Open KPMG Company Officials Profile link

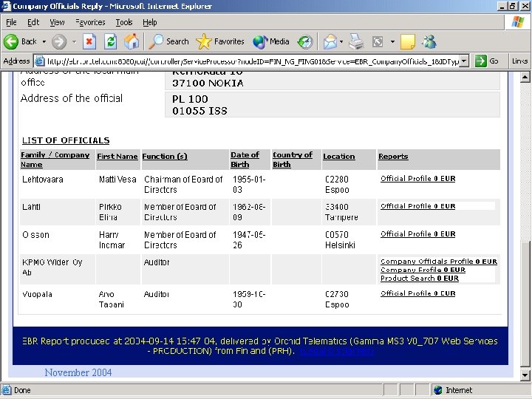[439, 262]
